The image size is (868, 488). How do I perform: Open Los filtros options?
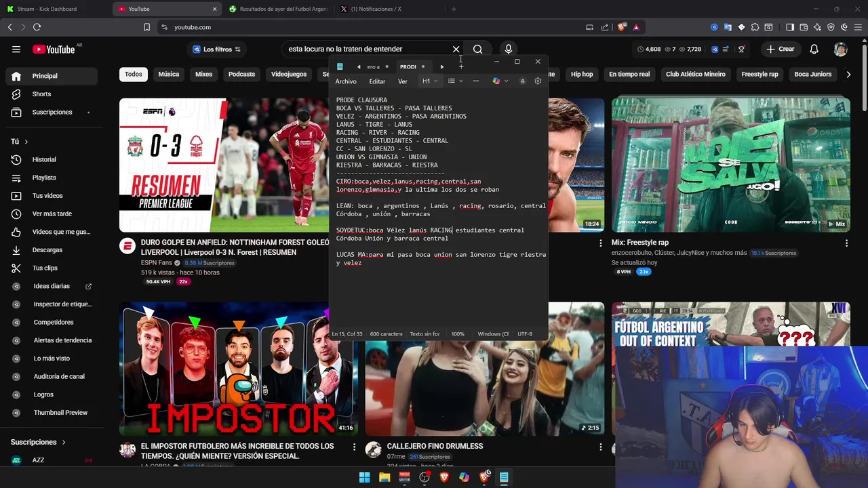217,49
